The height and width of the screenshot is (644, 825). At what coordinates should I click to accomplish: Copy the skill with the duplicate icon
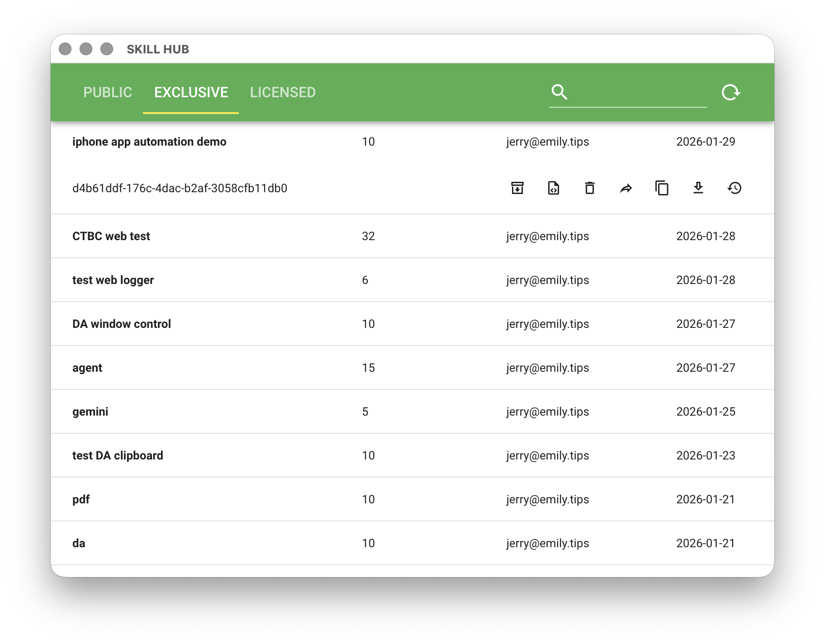click(x=662, y=188)
